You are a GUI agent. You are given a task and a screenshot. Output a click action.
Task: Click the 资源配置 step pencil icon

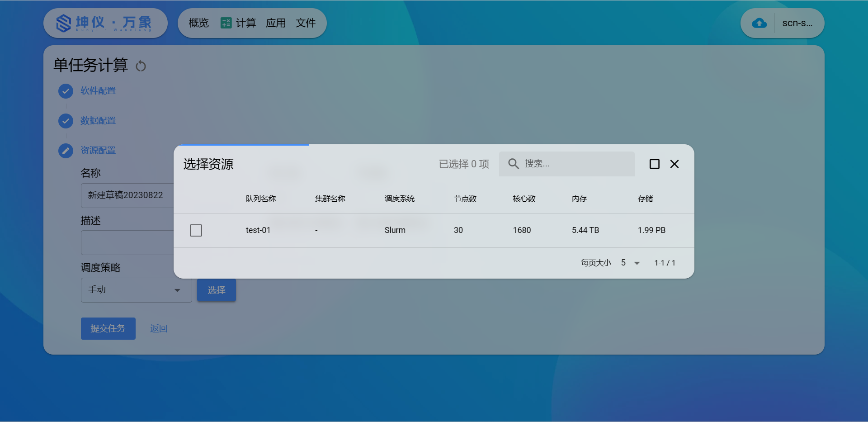[x=66, y=151]
